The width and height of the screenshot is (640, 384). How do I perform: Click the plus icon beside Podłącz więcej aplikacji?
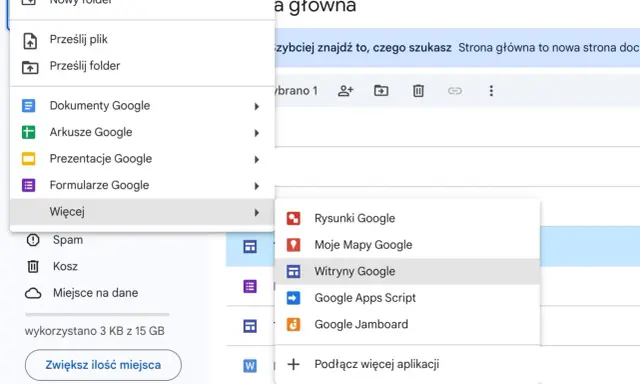coord(293,364)
